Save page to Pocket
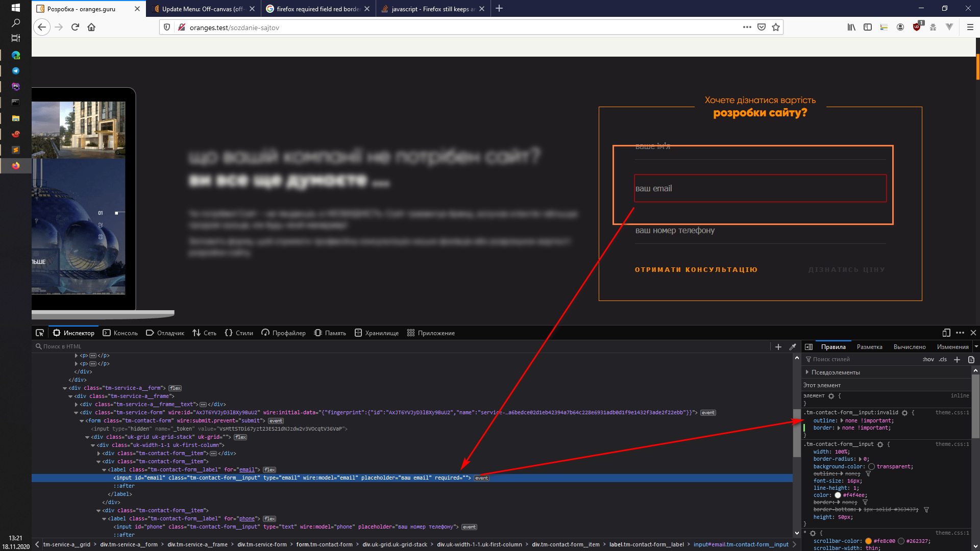980x551 pixels. pyautogui.click(x=762, y=27)
